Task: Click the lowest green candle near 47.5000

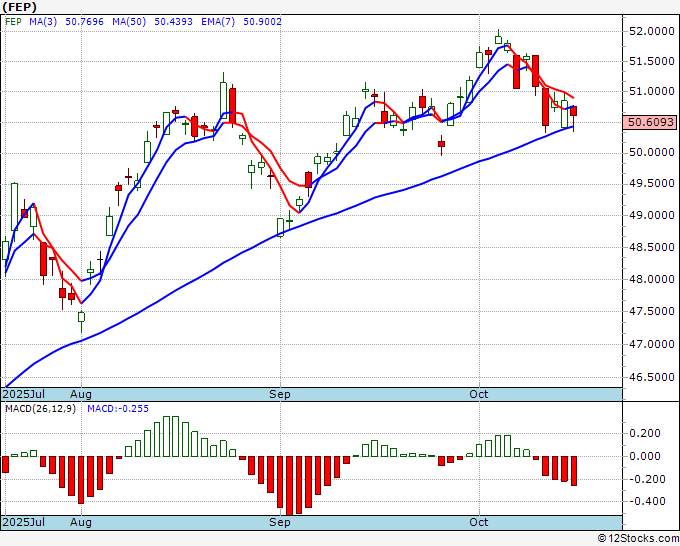Action: (x=82, y=317)
